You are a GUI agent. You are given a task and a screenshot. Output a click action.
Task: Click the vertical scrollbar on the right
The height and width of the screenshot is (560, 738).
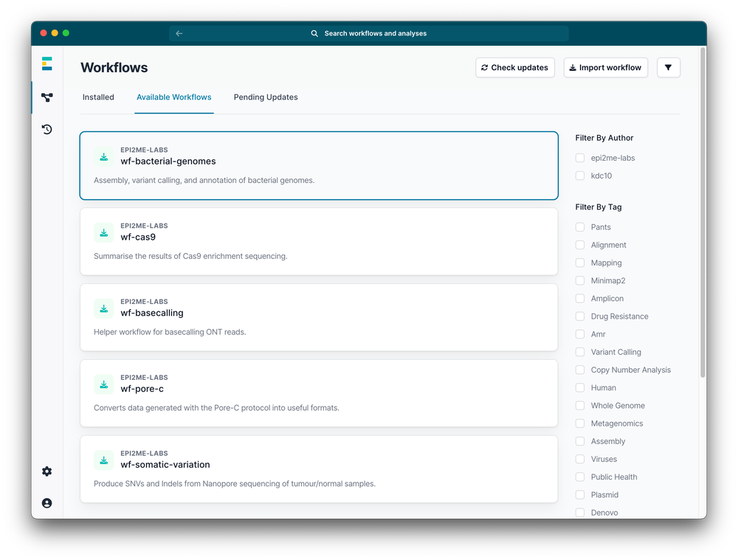pyautogui.click(x=703, y=212)
